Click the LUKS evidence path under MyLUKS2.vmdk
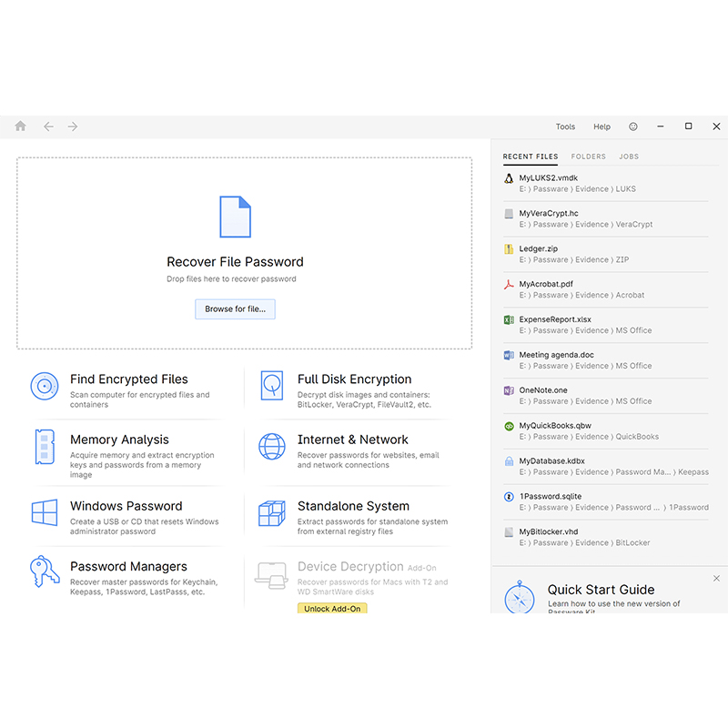Viewport: 728px width, 728px height. coord(578,189)
